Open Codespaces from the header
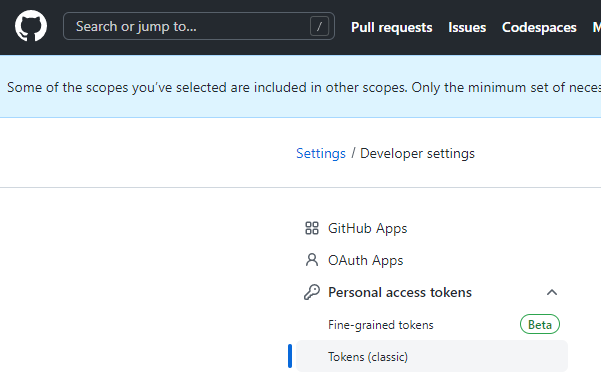The image size is (601, 385). (539, 27)
